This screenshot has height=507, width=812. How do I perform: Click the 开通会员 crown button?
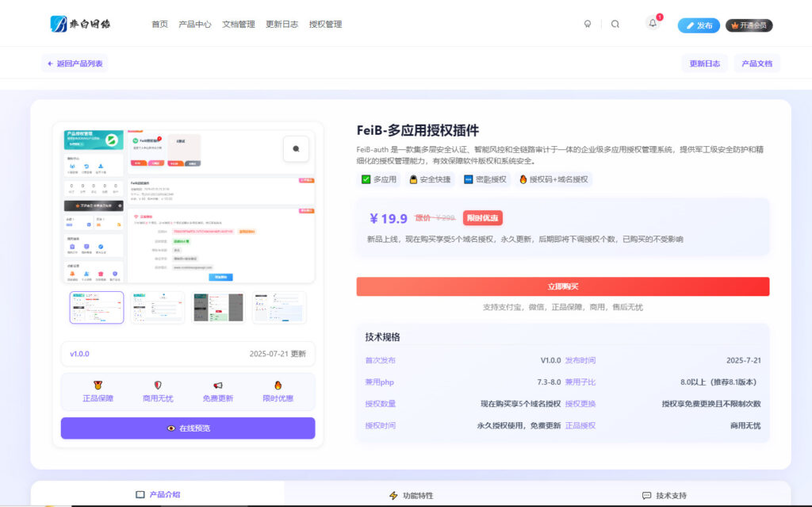749,25
